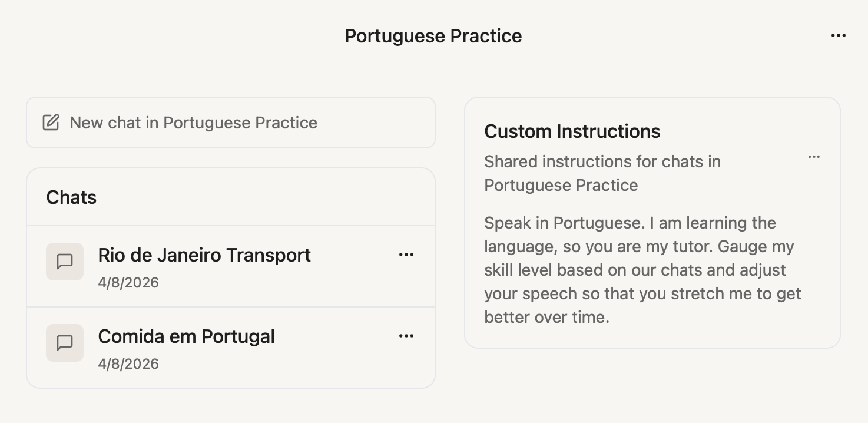Viewport: 868px width, 423px height.
Task: Click the instructions text starting with 'Speak in Portuguese'
Action: 642,270
